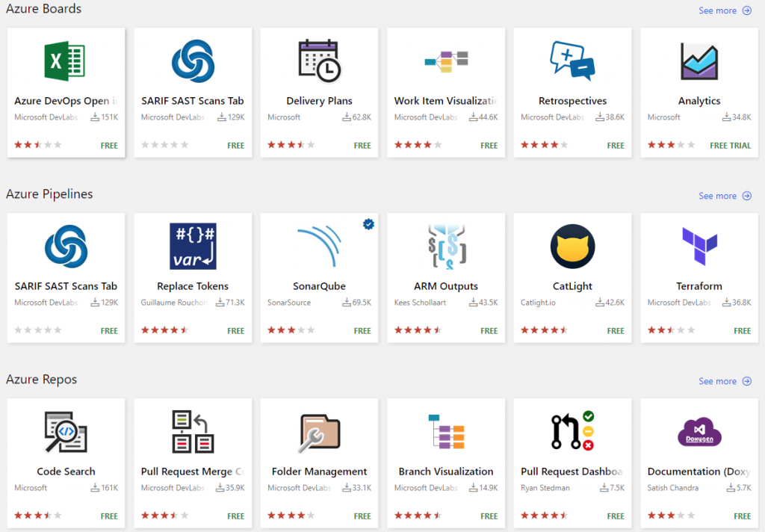Click the Pull Request Merge Conflict icon
This screenshot has height=532, width=765.
pyautogui.click(x=193, y=432)
